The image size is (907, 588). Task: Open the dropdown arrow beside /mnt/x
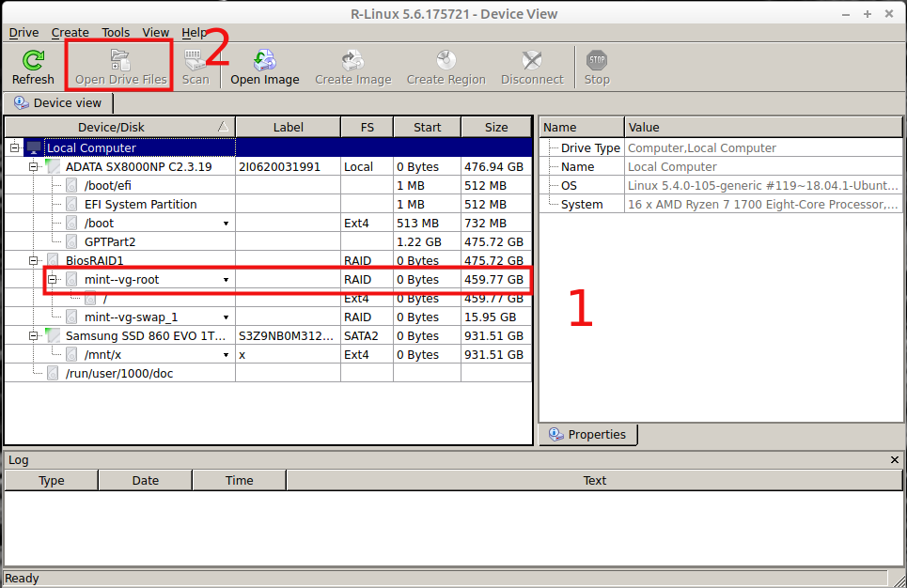[226, 355]
